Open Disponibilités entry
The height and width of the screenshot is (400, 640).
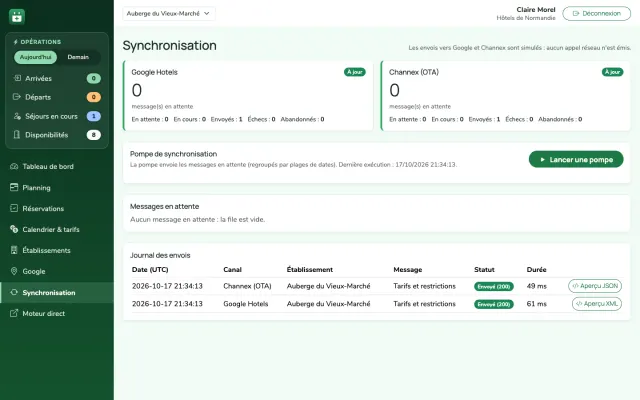[x=57, y=135]
